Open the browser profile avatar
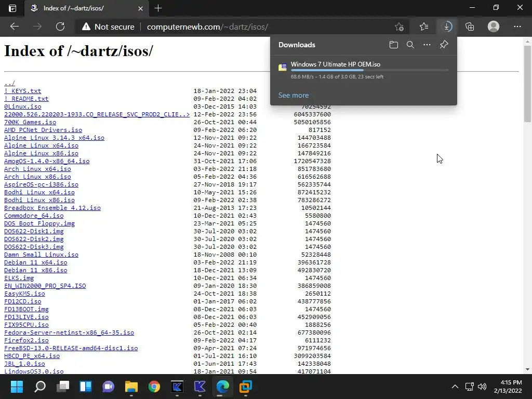This screenshot has height=399, width=532. click(x=494, y=26)
